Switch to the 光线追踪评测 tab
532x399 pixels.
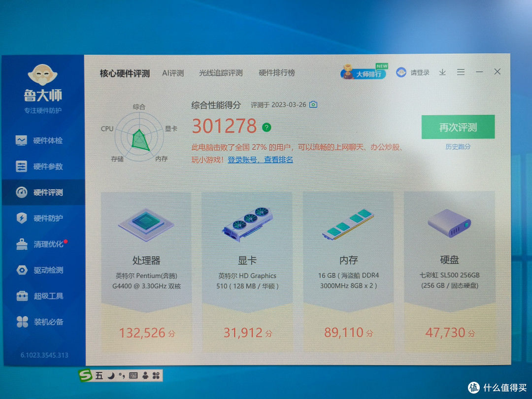(221, 73)
